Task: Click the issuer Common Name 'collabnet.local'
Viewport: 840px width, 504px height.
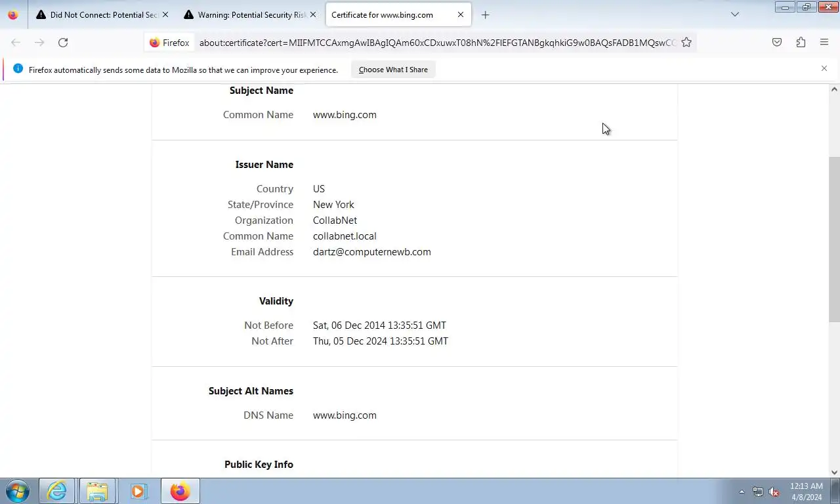Action: click(x=345, y=236)
